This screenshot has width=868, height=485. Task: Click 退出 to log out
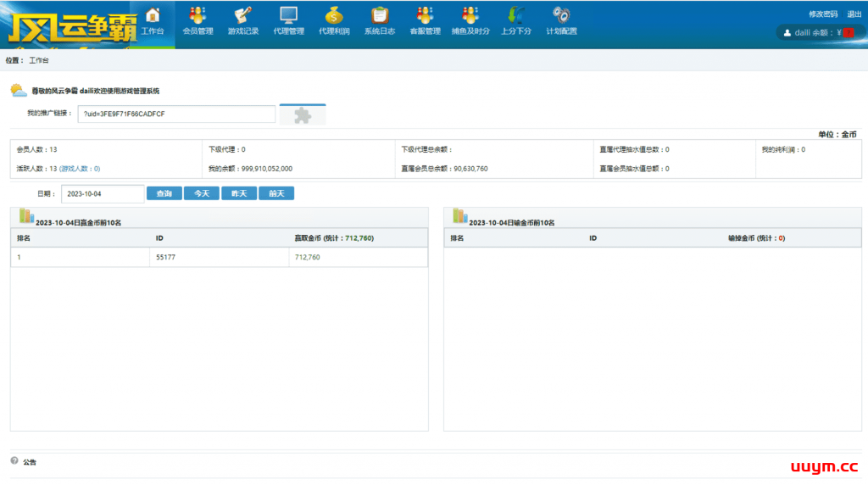(x=854, y=14)
